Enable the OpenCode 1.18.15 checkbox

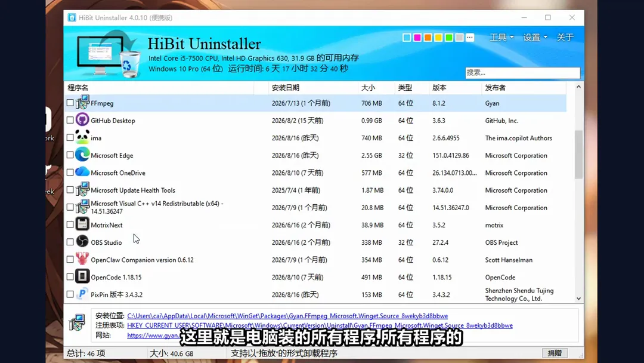[70, 276]
